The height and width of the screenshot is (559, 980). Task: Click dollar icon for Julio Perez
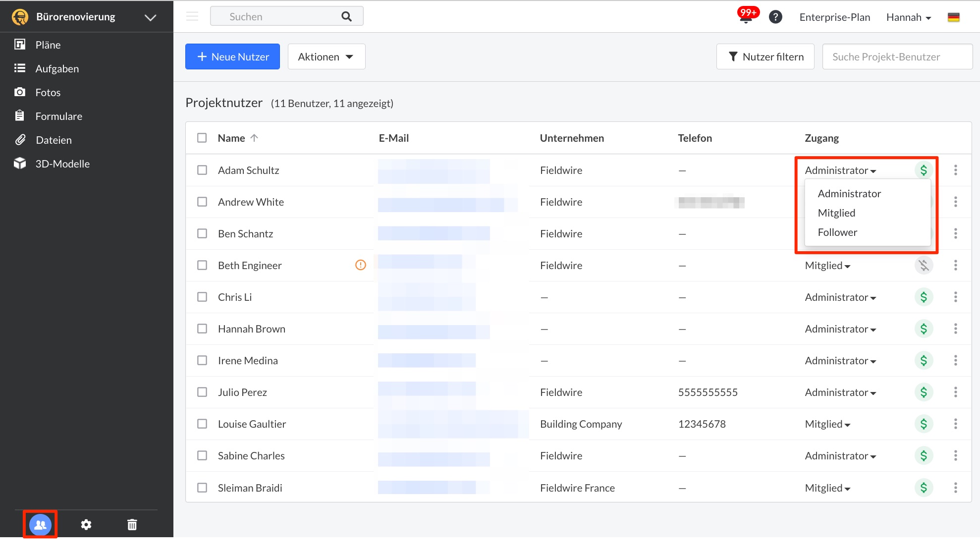pos(924,392)
